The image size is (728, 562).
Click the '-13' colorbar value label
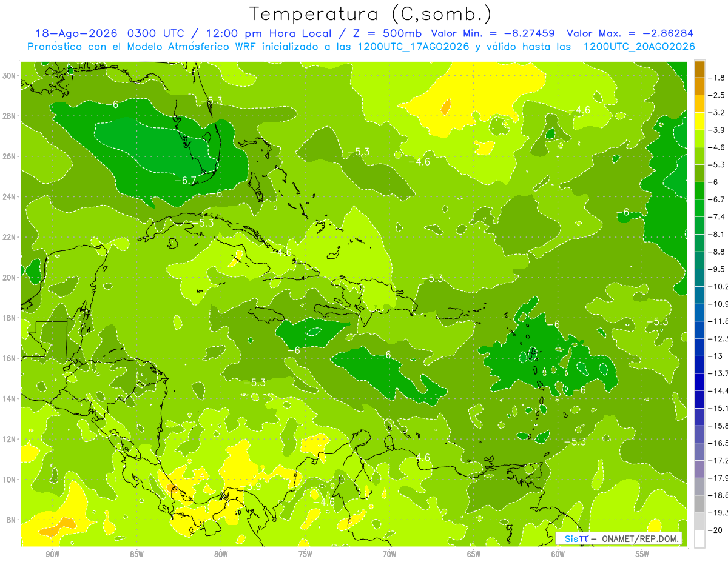point(715,356)
